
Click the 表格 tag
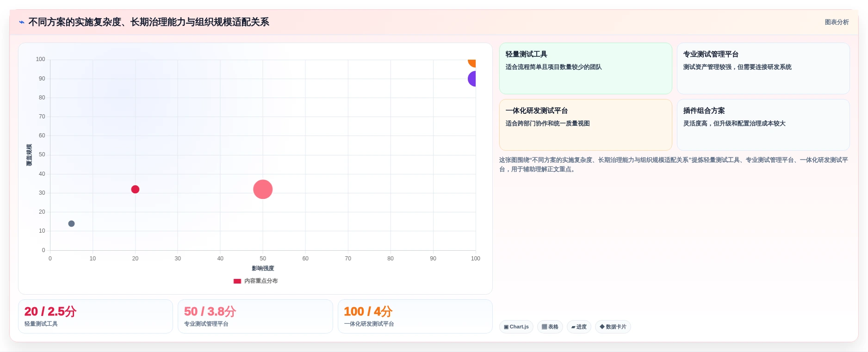tap(550, 327)
